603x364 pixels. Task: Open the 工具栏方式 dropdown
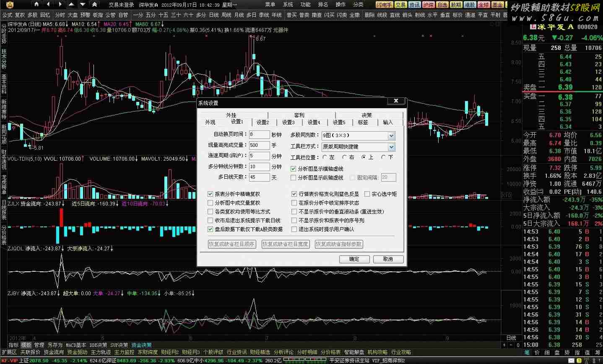358,147
